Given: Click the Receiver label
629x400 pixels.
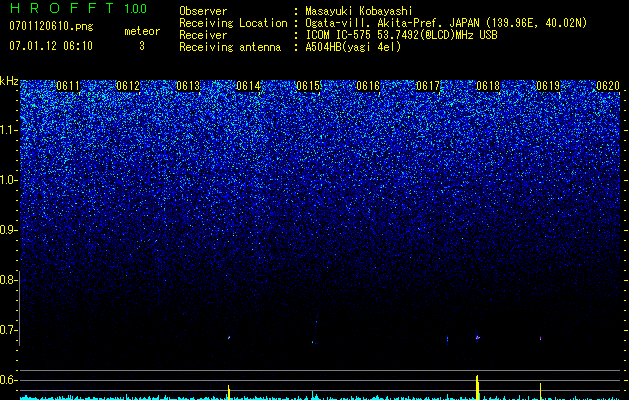Looking at the screenshot, I should point(203,35).
